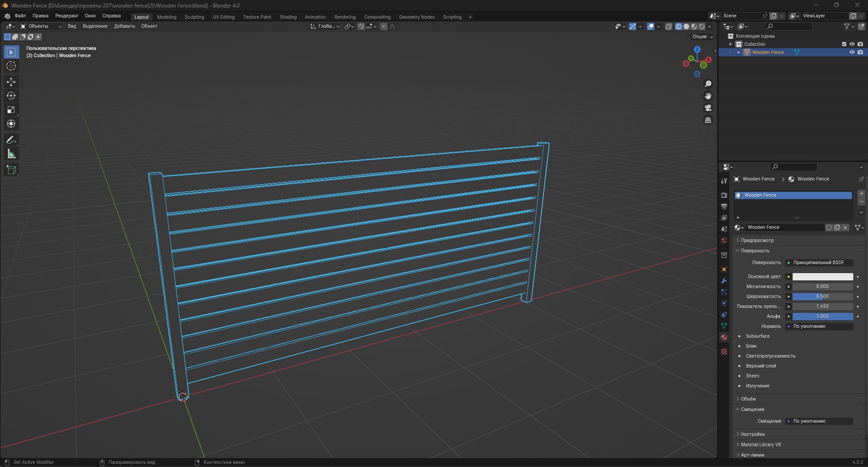
Task: Click the zoom view magnifier icon
Action: pyautogui.click(x=708, y=84)
